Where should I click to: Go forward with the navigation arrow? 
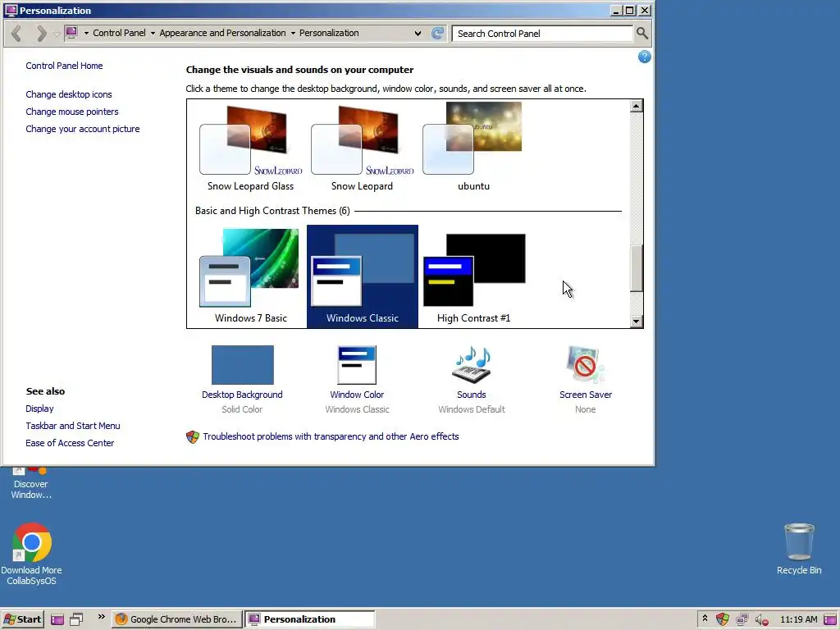41,33
